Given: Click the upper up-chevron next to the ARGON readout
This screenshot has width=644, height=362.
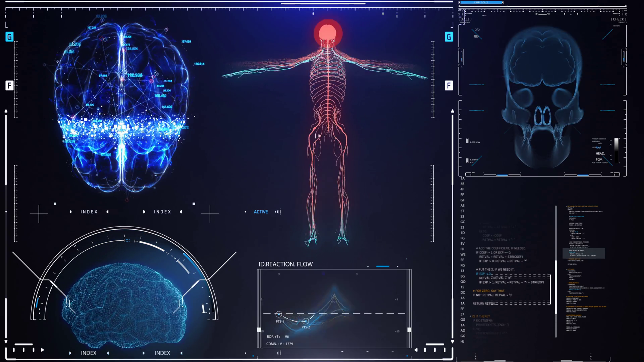Looking at the screenshot, I should coord(610,140).
